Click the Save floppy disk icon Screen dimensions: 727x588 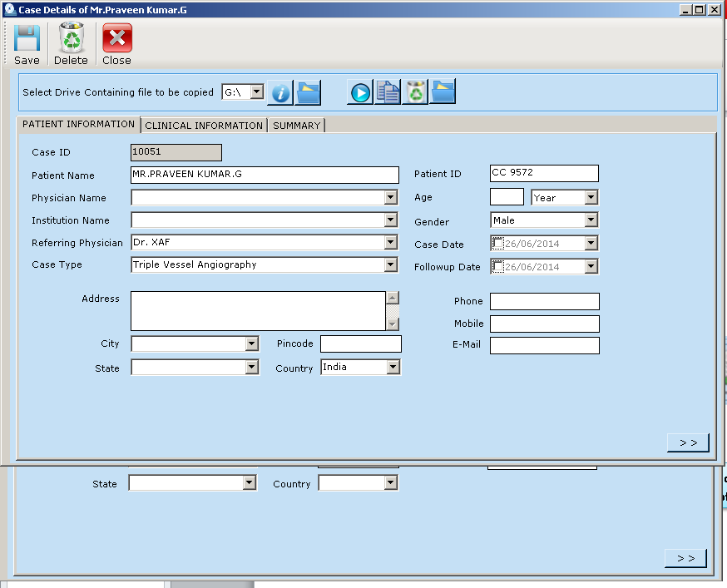[27, 38]
